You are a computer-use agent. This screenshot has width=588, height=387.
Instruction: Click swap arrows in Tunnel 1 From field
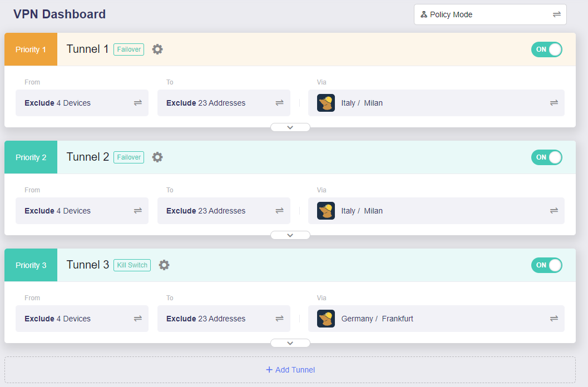coord(137,103)
